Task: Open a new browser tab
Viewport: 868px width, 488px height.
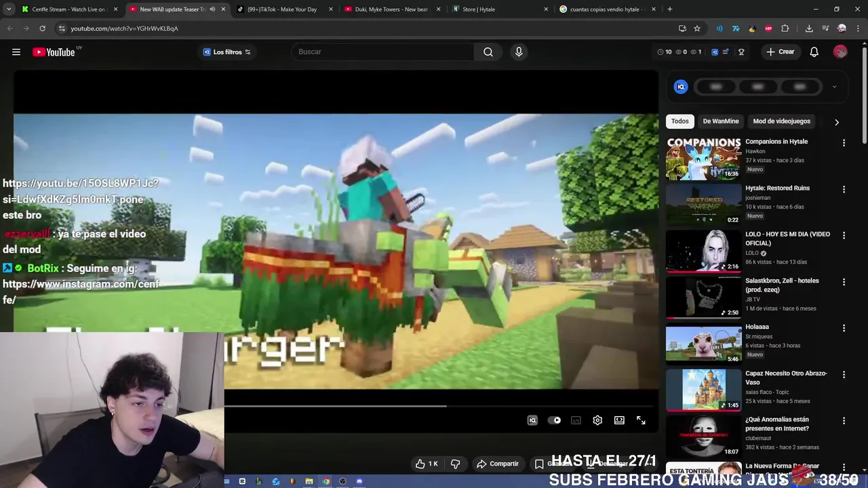Action: point(670,9)
